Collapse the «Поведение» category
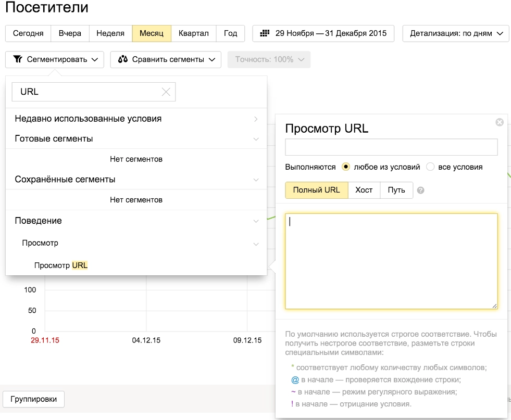This screenshot has width=511, height=420. coord(255,221)
